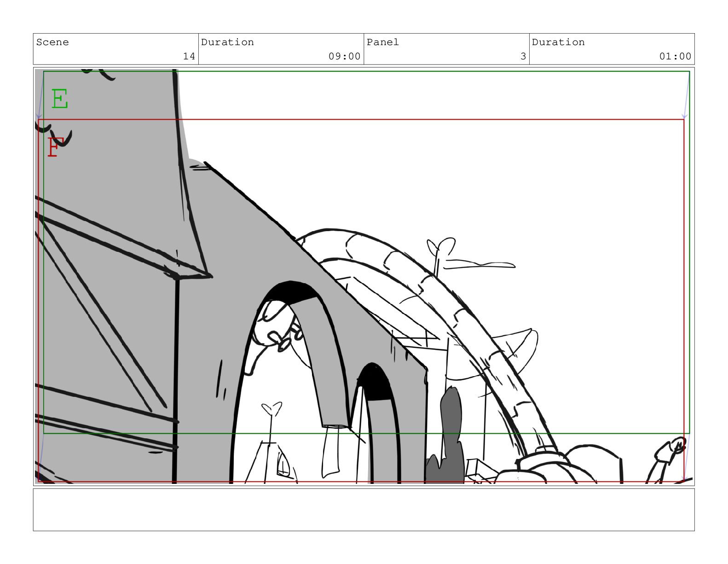Screen dimensions: 728x564
Task: Click the scene duration value 09:00
Action: (x=344, y=56)
